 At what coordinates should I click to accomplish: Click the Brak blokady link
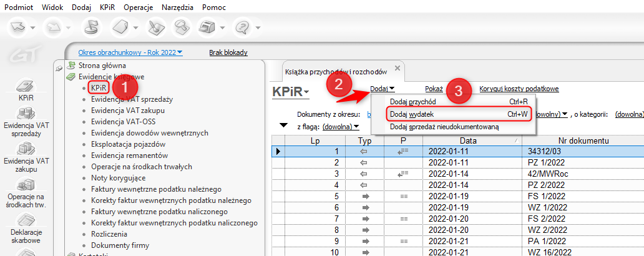point(228,52)
